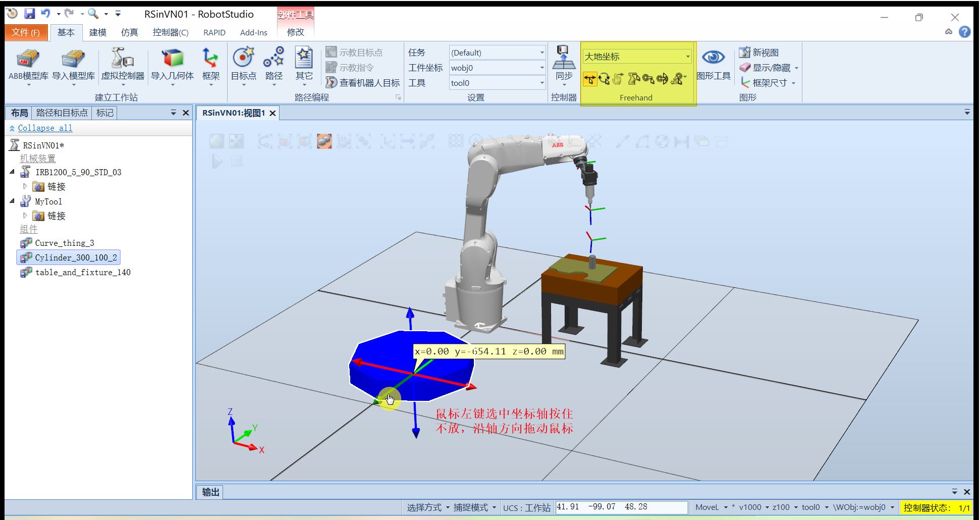Screen dimensions: 980x520
Task: Click 导入模型库 import library icon
Action: pos(73,59)
